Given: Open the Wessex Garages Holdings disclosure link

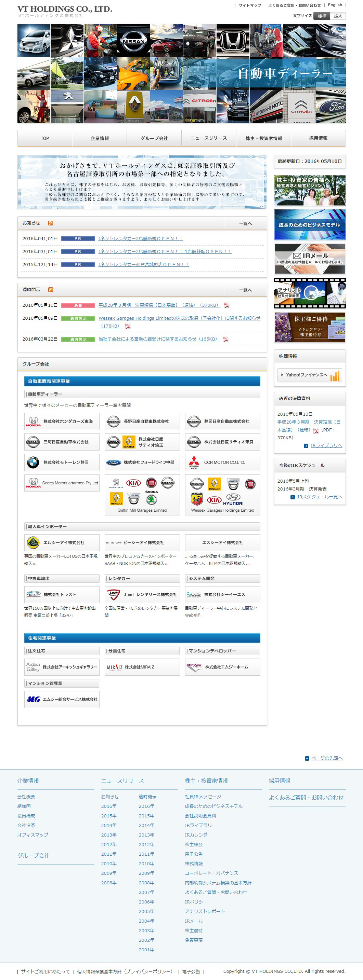Looking at the screenshot, I should click(179, 318).
